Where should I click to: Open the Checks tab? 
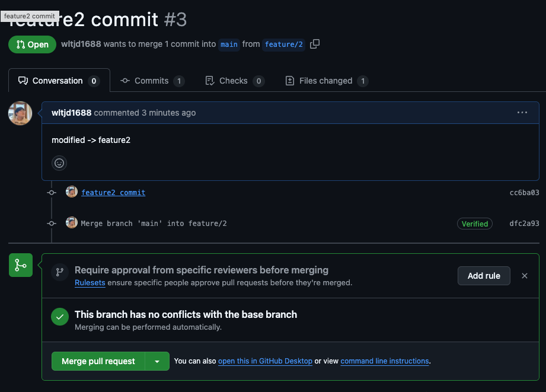coord(234,81)
